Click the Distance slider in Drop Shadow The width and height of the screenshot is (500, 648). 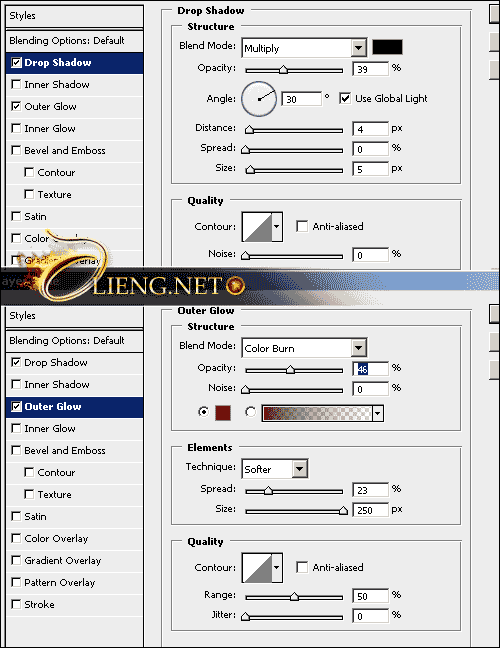point(294,130)
